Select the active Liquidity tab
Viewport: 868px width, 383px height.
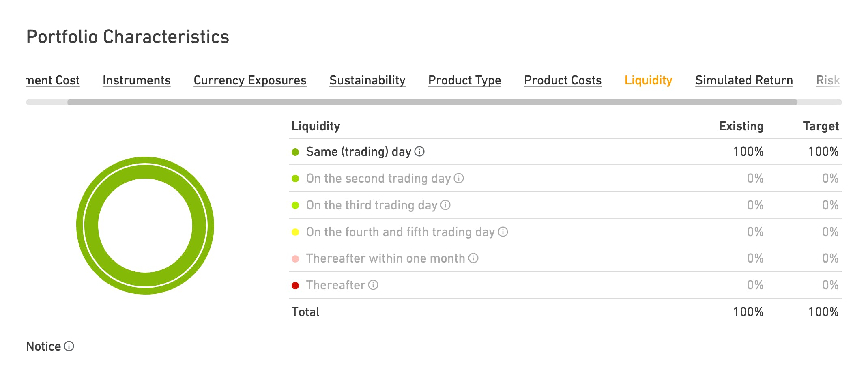(649, 80)
